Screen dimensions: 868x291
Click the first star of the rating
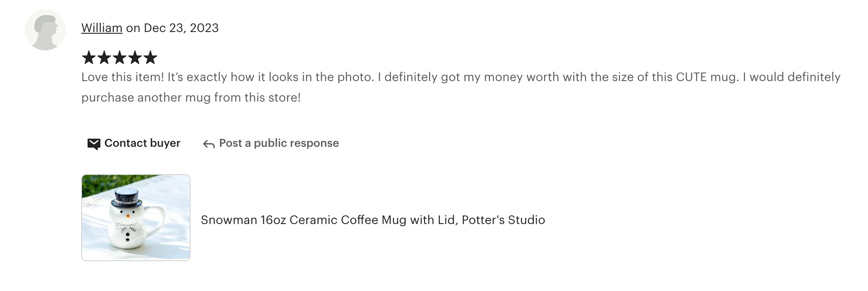[x=88, y=58]
